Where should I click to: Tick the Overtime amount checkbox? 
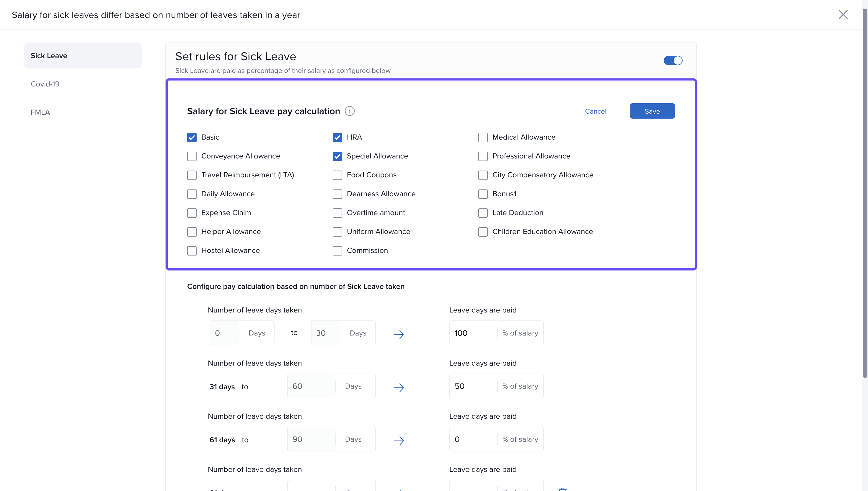[x=337, y=213]
